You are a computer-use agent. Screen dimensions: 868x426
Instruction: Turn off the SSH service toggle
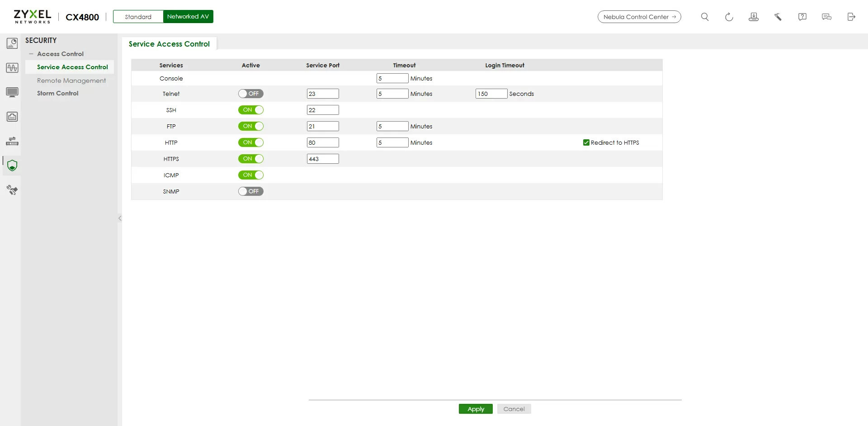click(x=250, y=110)
